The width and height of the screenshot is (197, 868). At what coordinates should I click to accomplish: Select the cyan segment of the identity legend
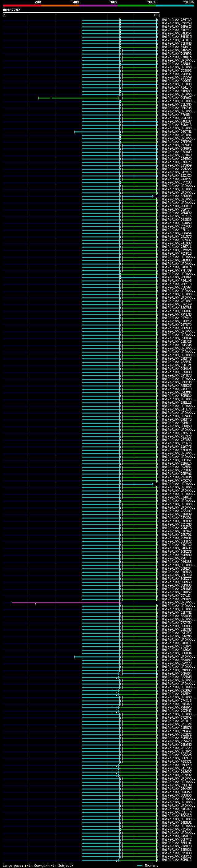[x=175, y=6]
